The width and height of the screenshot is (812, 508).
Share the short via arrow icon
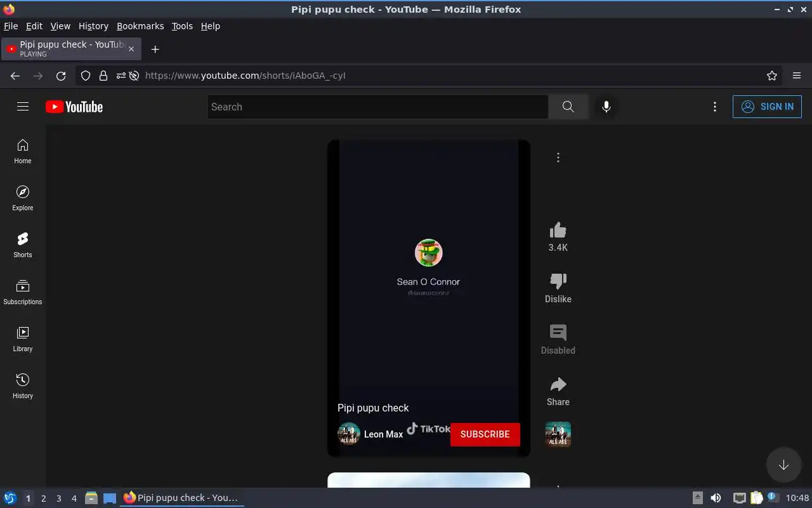pyautogui.click(x=558, y=384)
